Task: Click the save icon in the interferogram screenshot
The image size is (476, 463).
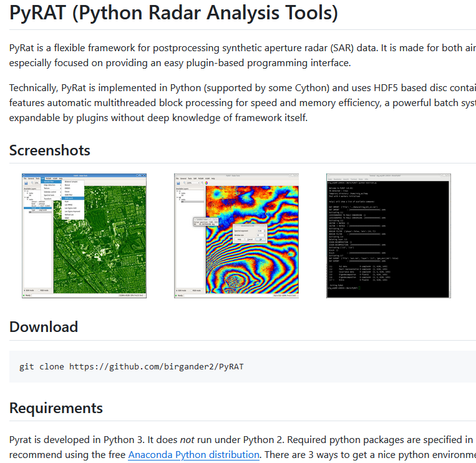Action: click(178, 183)
